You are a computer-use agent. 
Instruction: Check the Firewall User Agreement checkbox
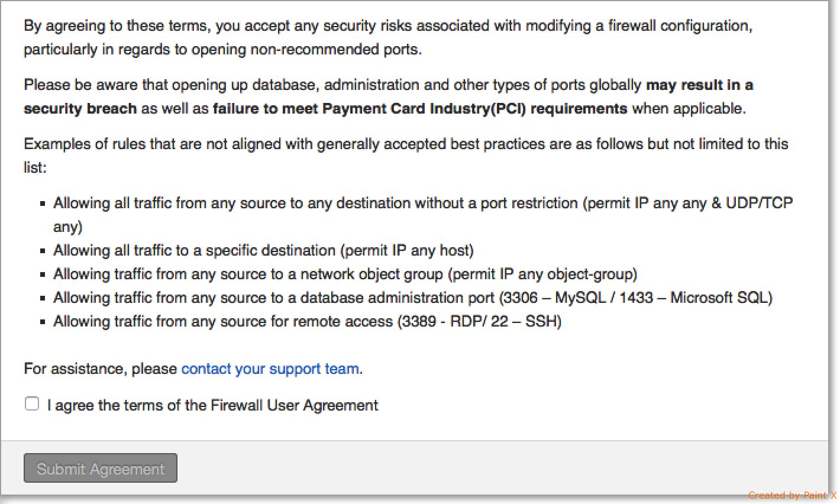pyautogui.click(x=32, y=404)
